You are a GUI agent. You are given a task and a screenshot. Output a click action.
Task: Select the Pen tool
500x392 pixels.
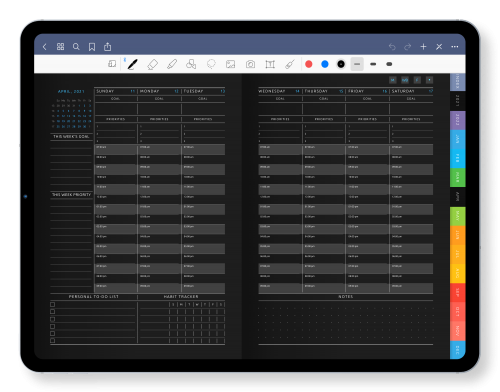click(x=133, y=64)
